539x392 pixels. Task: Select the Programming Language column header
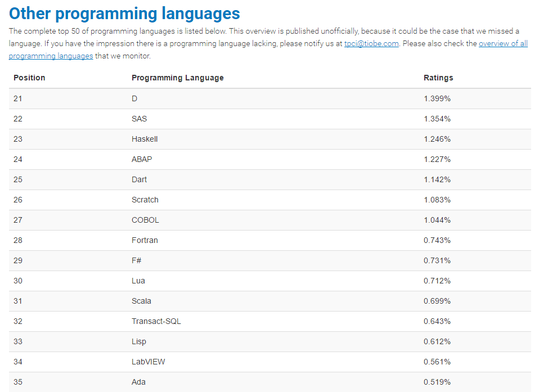177,78
